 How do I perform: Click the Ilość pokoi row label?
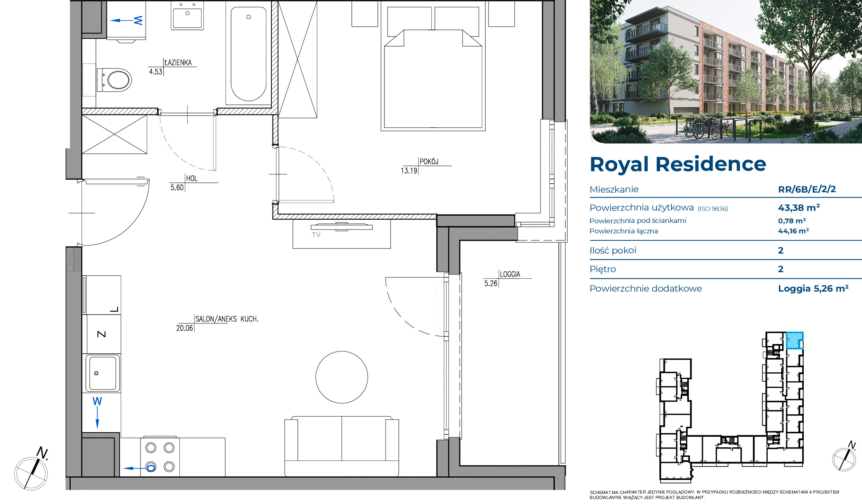(x=613, y=250)
